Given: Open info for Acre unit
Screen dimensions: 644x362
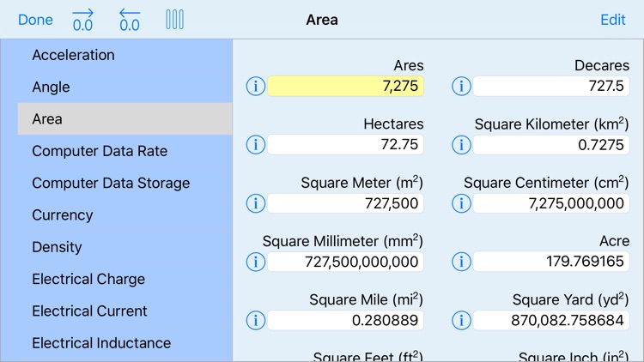Looking at the screenshot, I should point(461,262).
